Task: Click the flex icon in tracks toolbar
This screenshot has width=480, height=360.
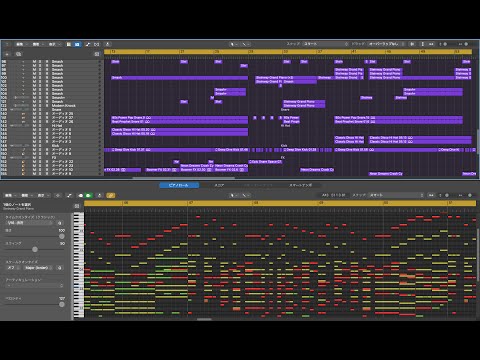Action: tap(97, 44)
